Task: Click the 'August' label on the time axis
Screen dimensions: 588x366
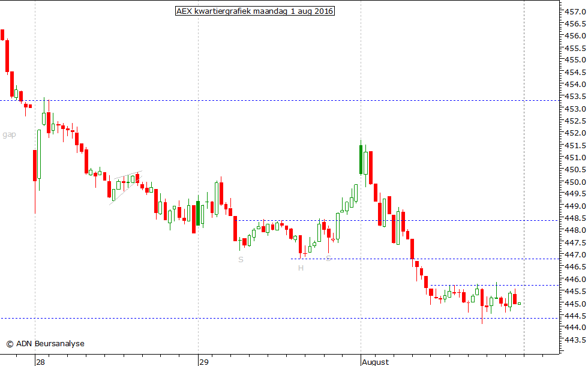Action: tap(376, 362)
